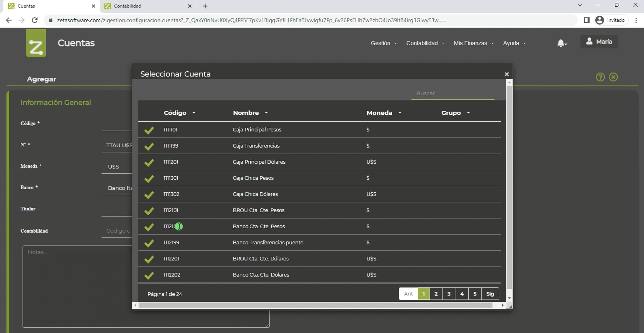Pick checkmark for BROU Cta. Cte. Dólares
644x333 pixels.
coord(149,259)
